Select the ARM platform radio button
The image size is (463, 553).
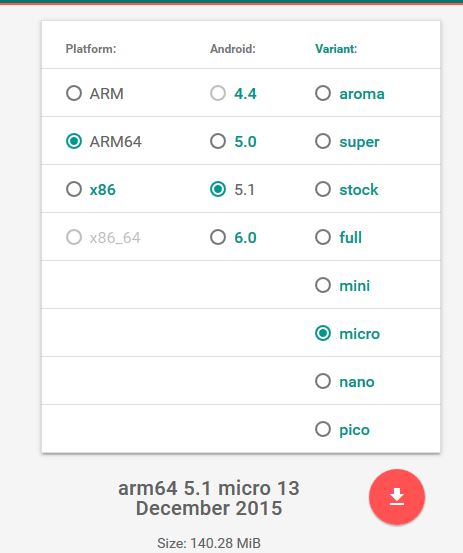74,93
